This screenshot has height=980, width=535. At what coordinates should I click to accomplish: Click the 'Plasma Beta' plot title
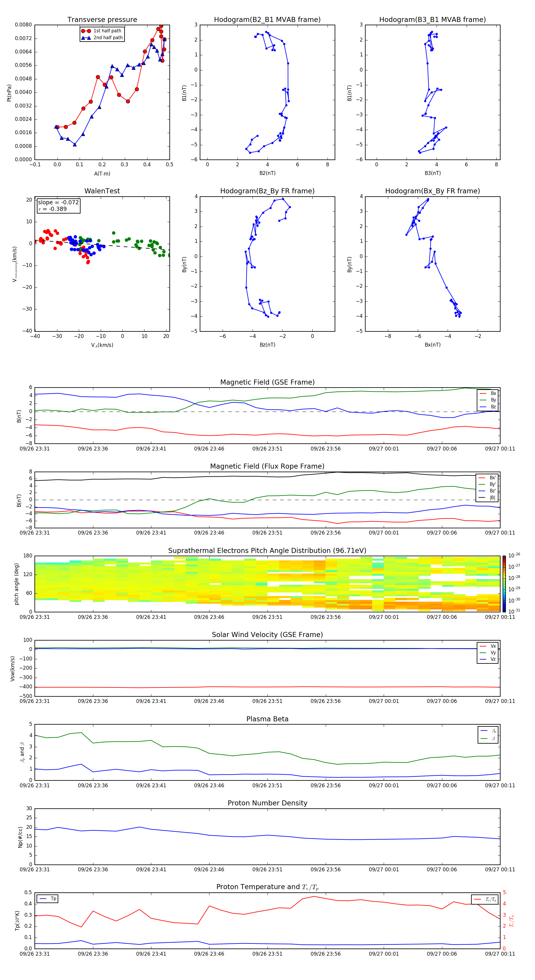(267, 719)
